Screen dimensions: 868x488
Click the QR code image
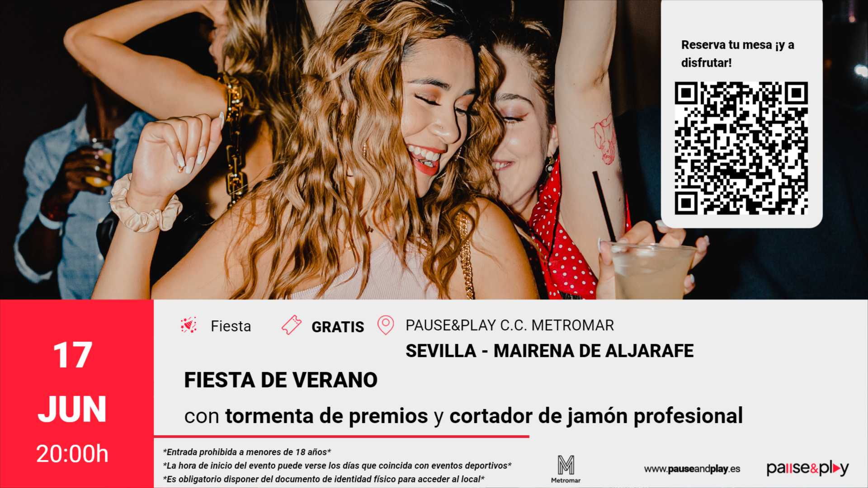[741, 148]
